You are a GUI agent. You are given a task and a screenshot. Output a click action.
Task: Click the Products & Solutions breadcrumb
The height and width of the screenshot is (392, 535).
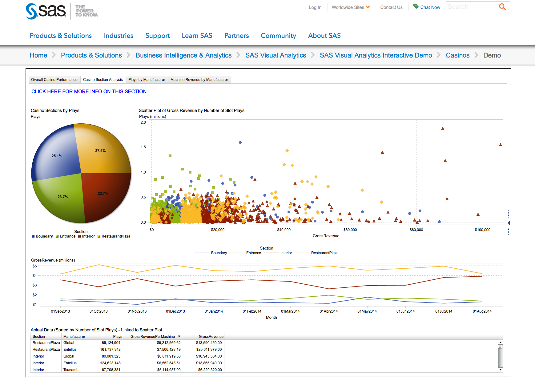[x=91, y=55]
